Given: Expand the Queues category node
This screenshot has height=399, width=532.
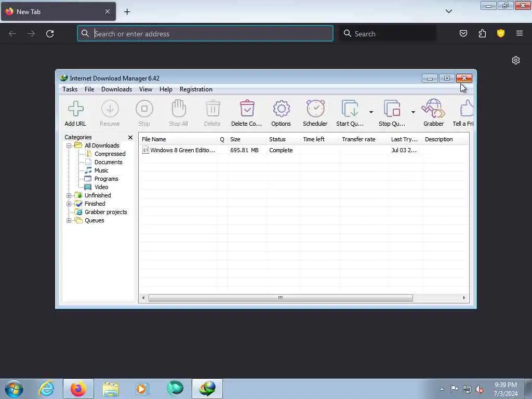Looking at the screenshot, I should pos(69,220).
